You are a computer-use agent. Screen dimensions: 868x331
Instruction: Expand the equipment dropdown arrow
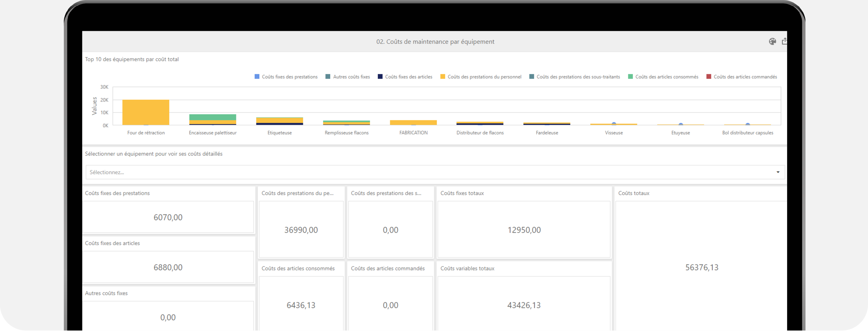[778, 172]
